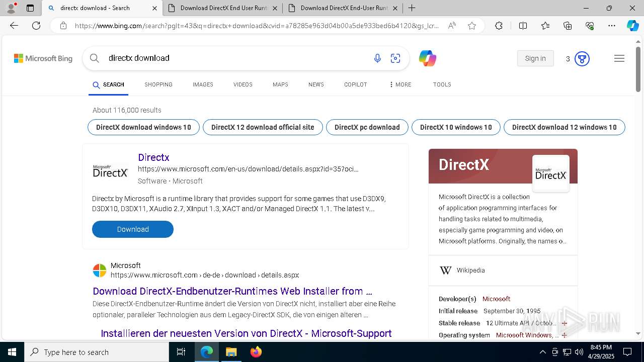
Task: Select the IMAGES search tab
Action: [x=203, y=84]
